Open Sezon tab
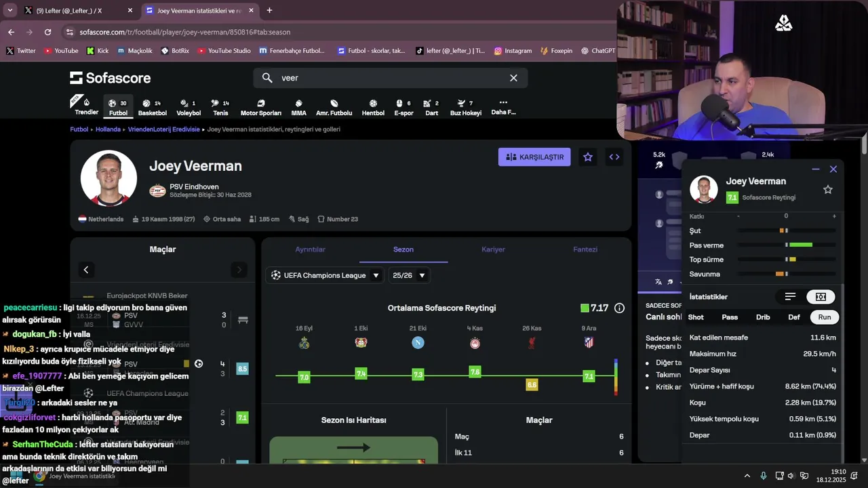Image resolution: width=868 pixels, height=488 pixels. coord(403,249)
